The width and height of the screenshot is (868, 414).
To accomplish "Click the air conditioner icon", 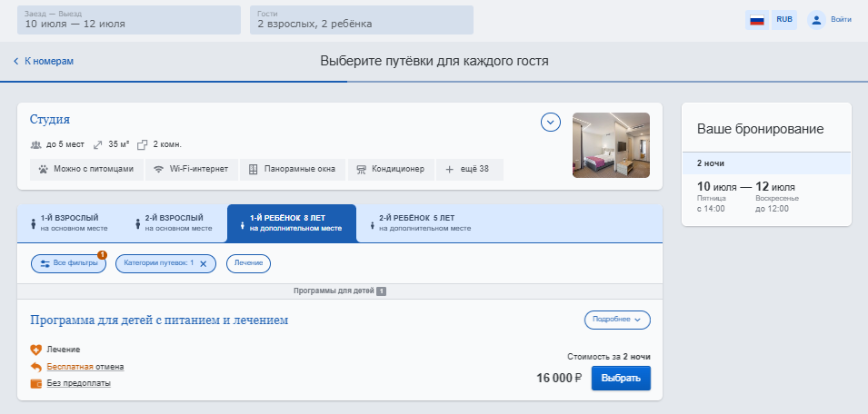I will (362, 169).
